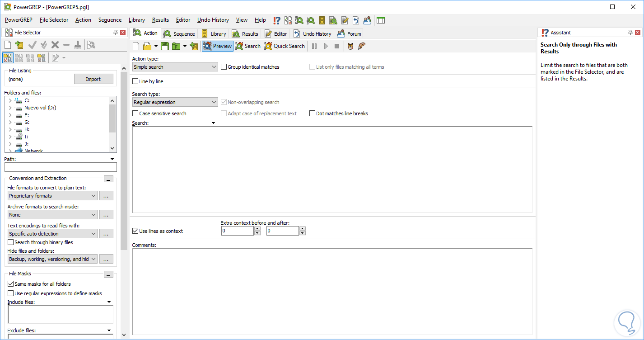644x340 pixels.
Task: Click the Import button
Action: point(93,79)
